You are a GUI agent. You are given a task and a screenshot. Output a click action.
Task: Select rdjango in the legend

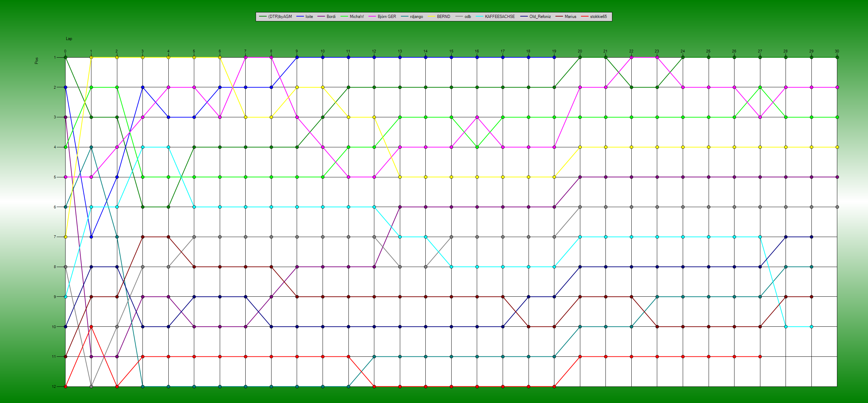point(416,17)
